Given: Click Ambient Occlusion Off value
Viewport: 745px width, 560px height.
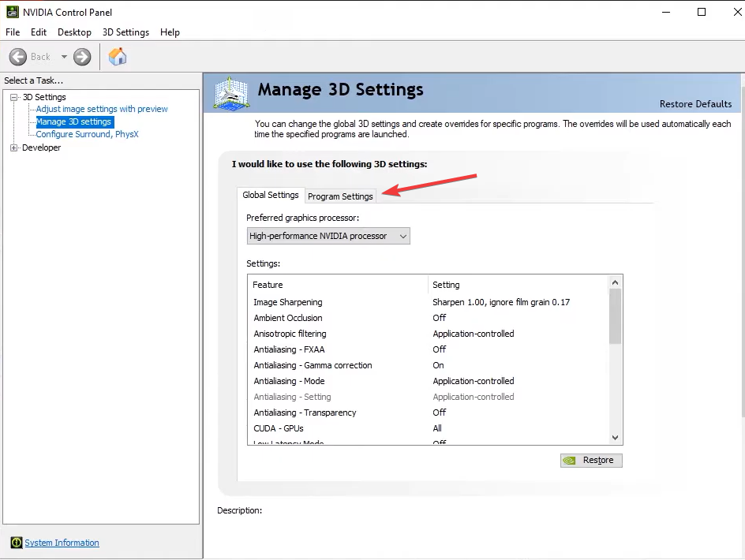Looking at the screenshot, I should click(x=439, y=318).
